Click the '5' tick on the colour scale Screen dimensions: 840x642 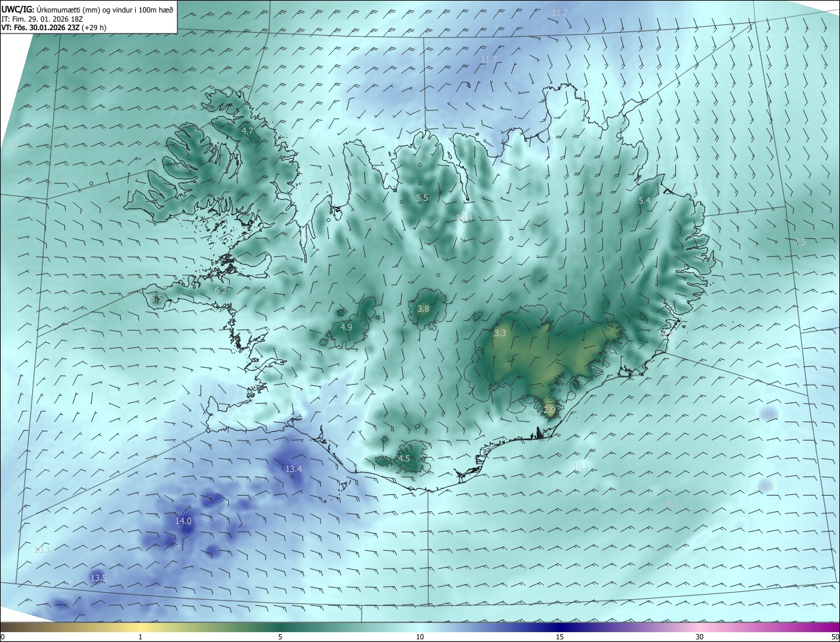click(280, 637)
